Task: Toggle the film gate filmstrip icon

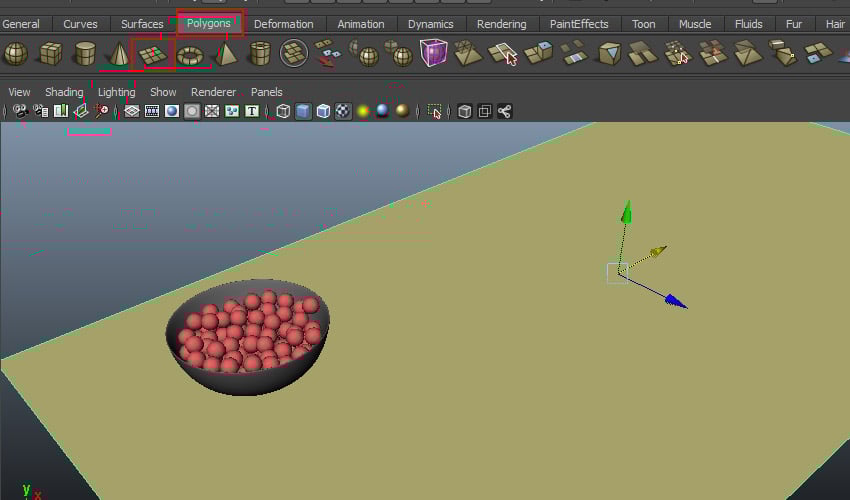Action: (152, 111)
